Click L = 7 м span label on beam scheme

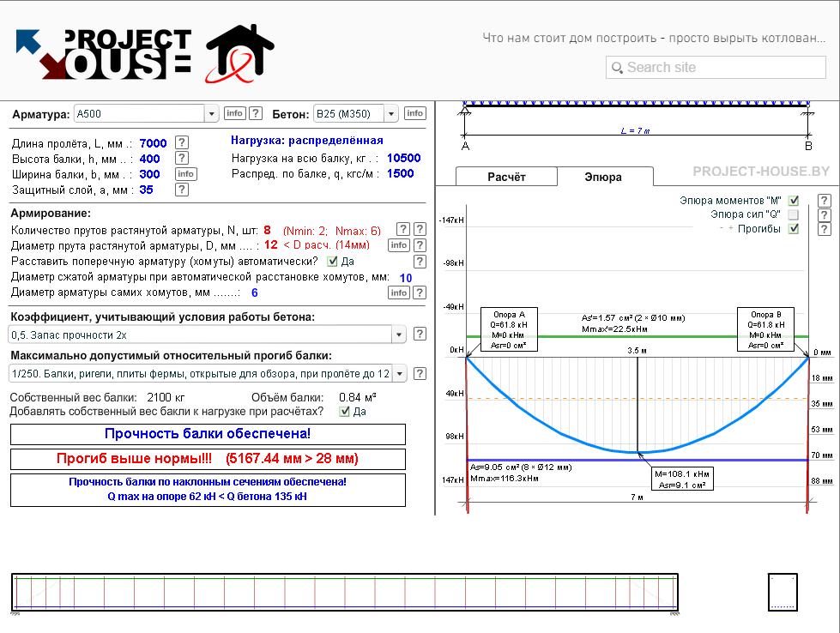point(635,130)
